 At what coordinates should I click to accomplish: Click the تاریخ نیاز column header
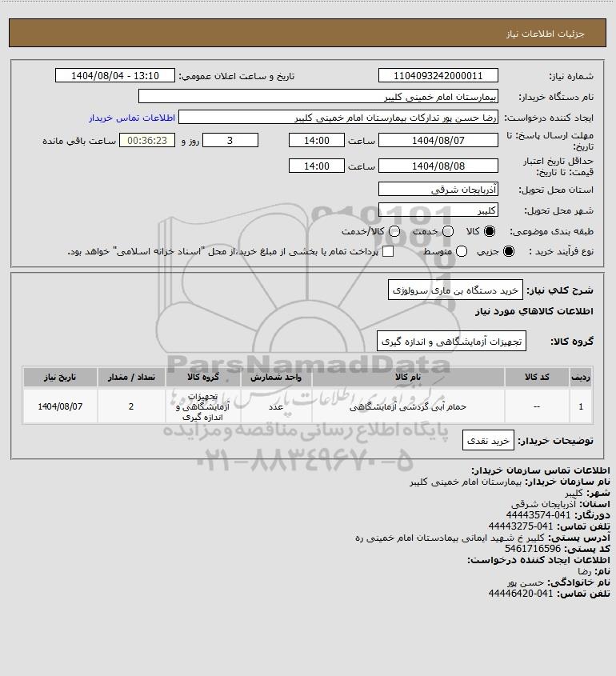tap(60, 378)
